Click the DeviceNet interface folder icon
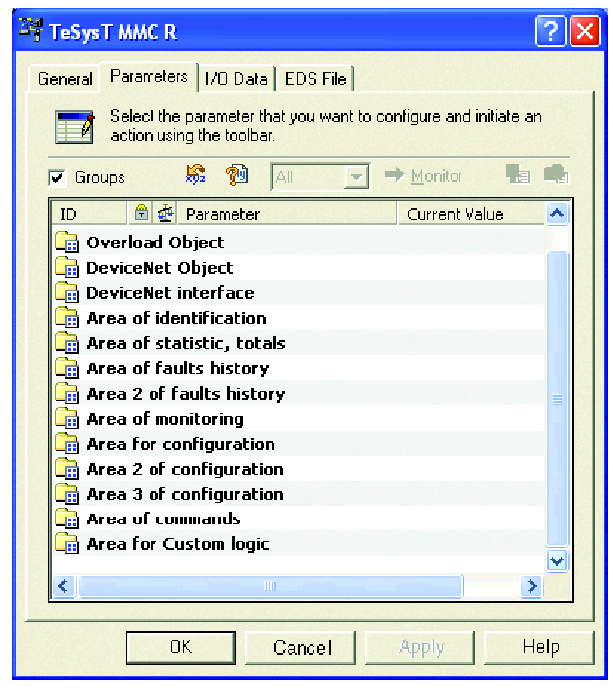Image resolution: width=613 pixels, height=688 pixels. 67,292
